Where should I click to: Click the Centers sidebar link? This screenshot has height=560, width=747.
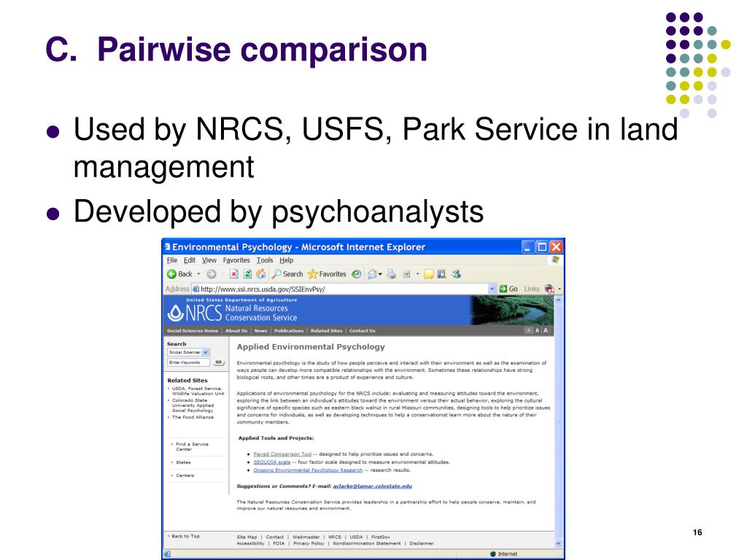185,475
